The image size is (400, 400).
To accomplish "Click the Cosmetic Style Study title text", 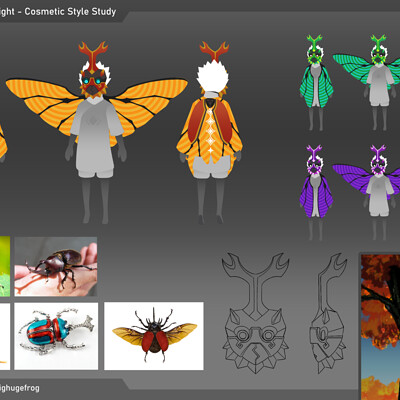I will (x=70, y=12).
